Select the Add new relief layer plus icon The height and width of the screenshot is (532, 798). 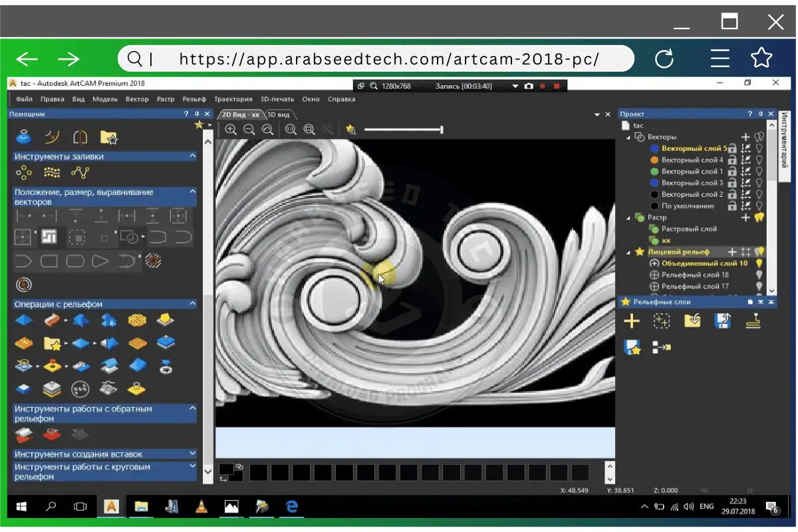632,321
